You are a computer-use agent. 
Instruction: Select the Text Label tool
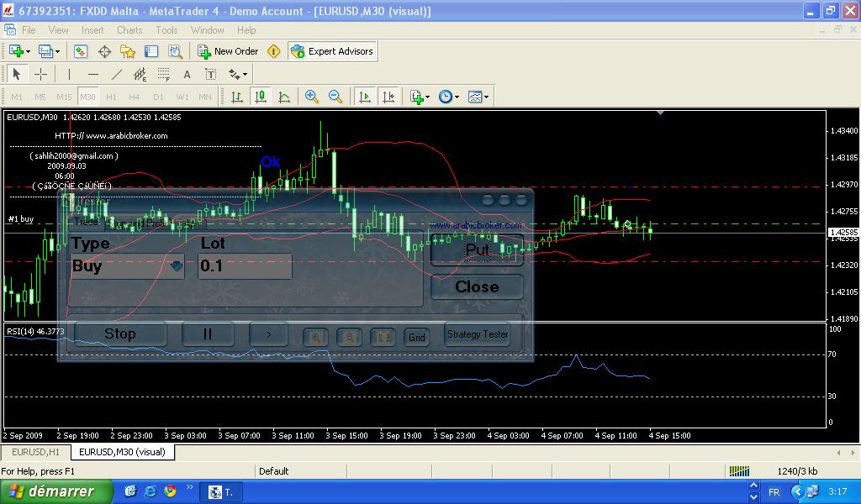click(210, 74)
